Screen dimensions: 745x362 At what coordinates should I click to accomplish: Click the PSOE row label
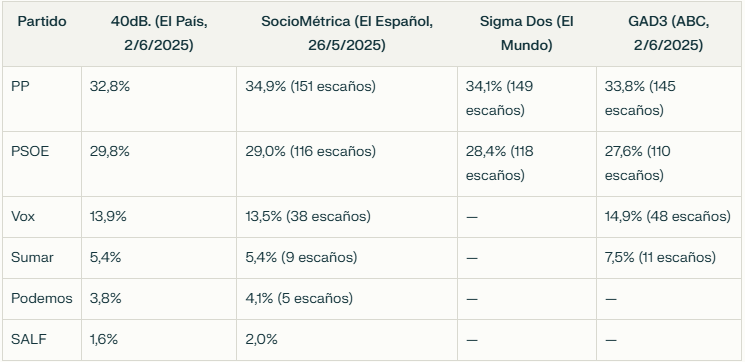(x=30, y=152)
